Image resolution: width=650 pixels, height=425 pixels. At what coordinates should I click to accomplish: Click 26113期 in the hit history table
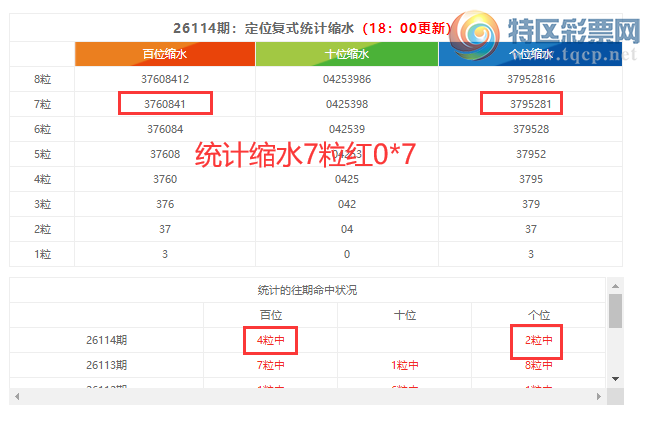click(x=107, y=365)
